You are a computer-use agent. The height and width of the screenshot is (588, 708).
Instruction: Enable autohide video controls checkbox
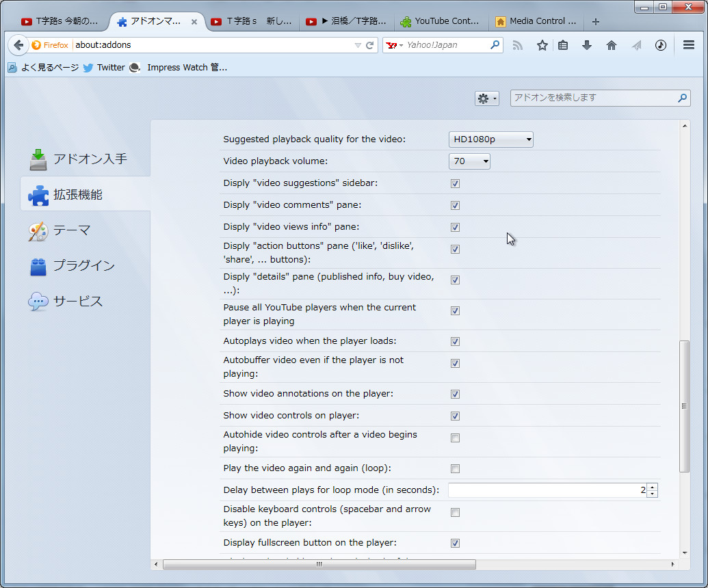(x=455, y=438)
